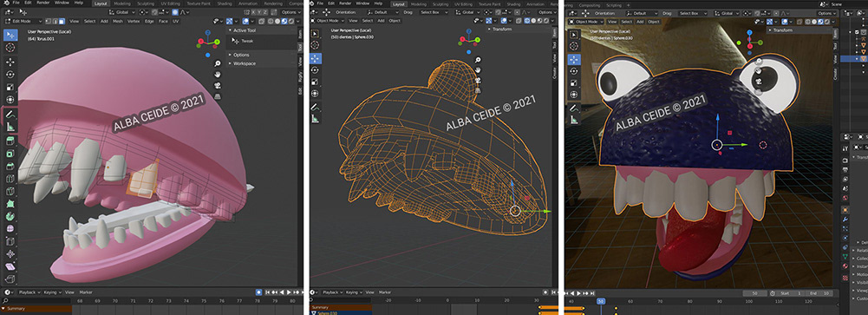
Task: Select the Select Box tool in the right window
Action: 574,35
